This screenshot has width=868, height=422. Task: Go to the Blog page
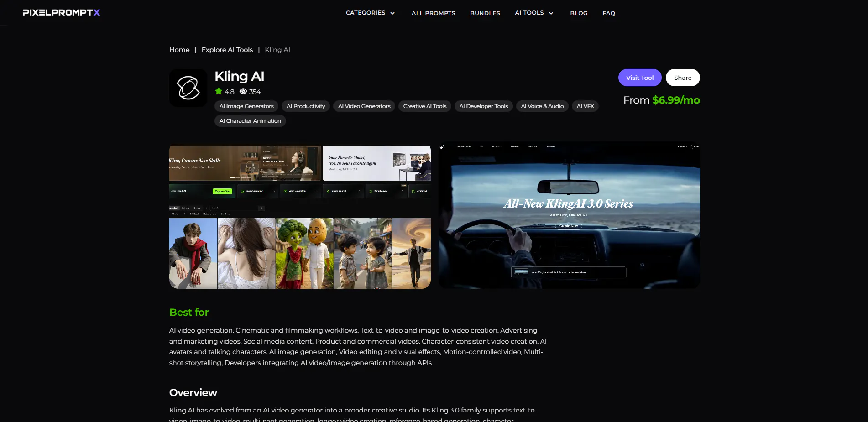[x=579, y=13]
